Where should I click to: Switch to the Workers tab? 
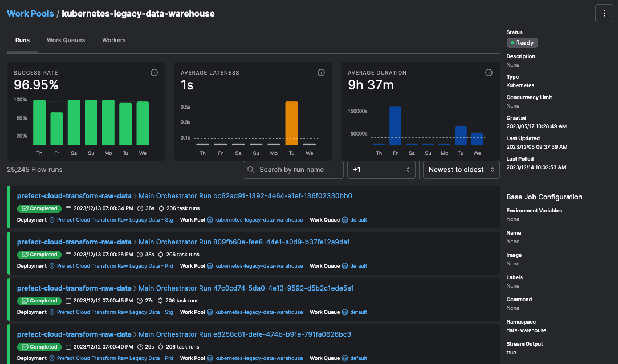pyautogui.click(x=114, y=40)
